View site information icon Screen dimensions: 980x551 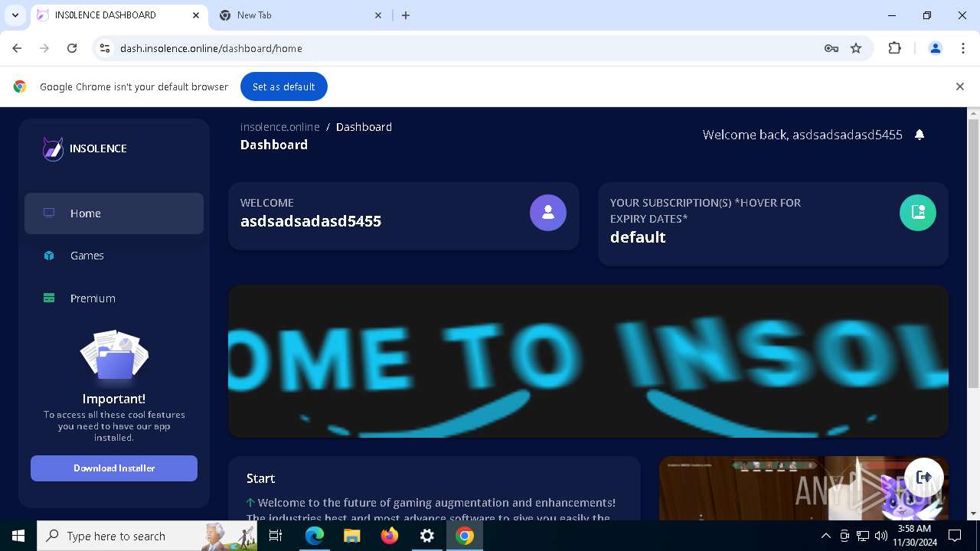[106, 48]
